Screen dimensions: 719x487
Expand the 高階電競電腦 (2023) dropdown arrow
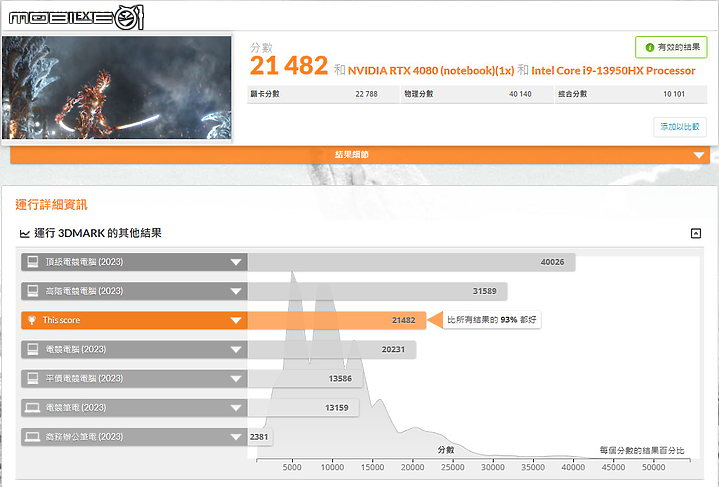click(x=236, y=291)
